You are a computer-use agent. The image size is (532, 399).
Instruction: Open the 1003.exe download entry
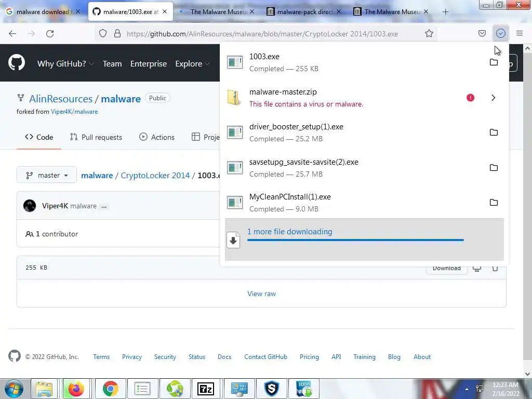pyautogui.click(x=364, y=63)
